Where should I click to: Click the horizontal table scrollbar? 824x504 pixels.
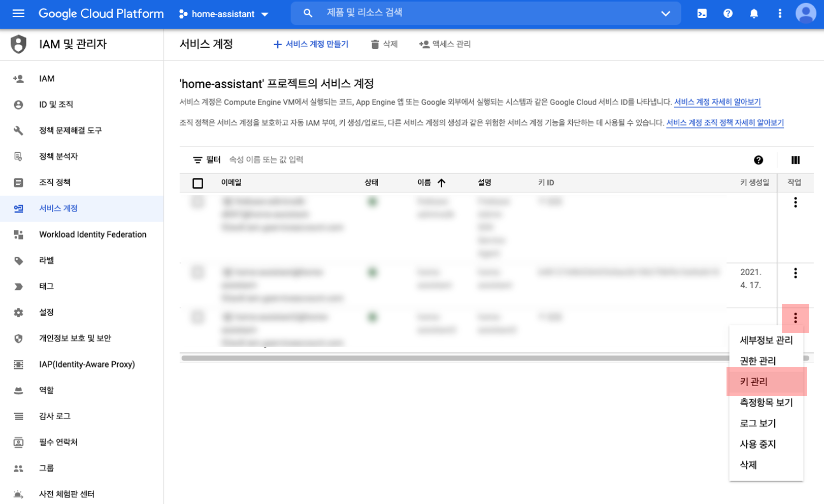point(455,358)
